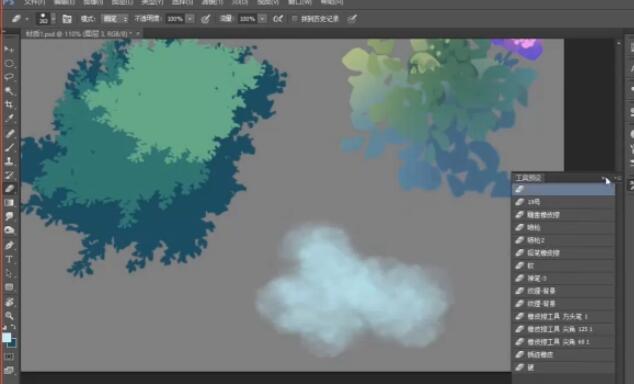
Task: Select the Magic Wand tool
Action: [9, 91]
